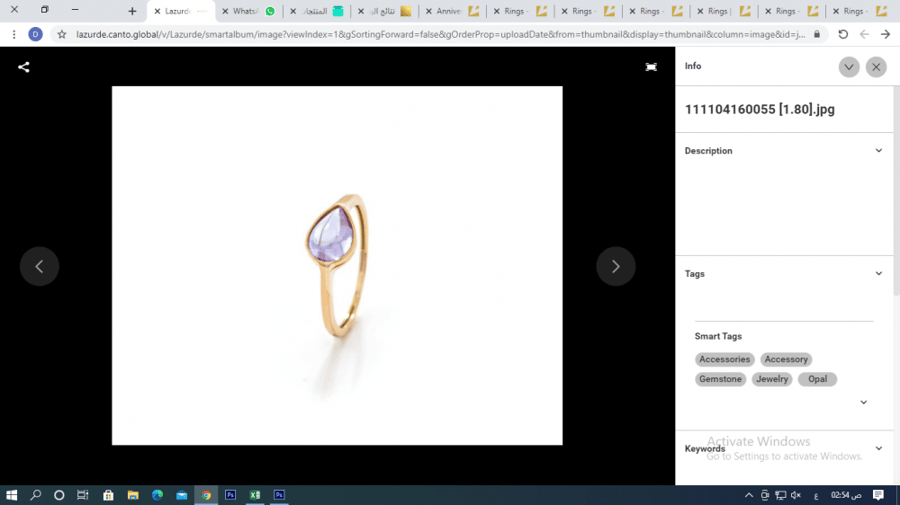This screenshot has height=505, width=900.
Task: Open the network tray icon
Action: click(781, 495)
